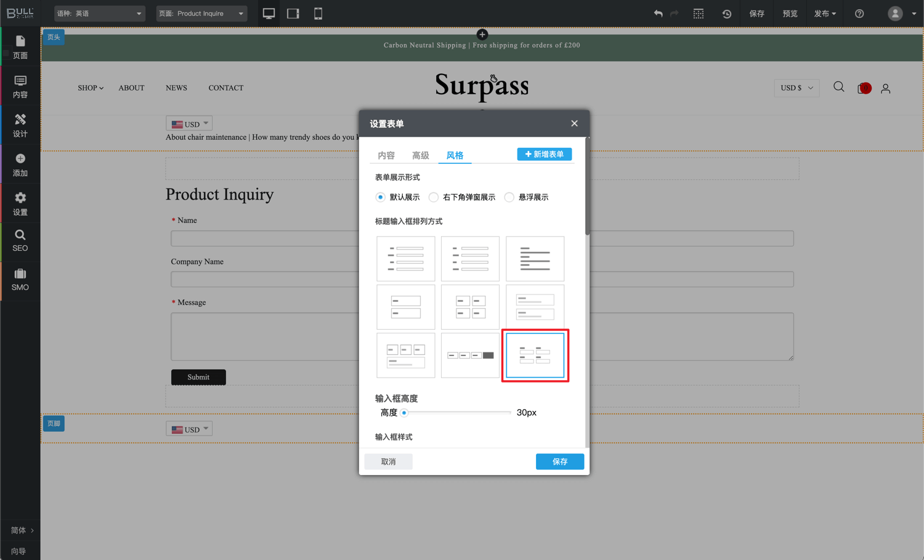Image resolution: width=924 pixels, height=560 pixels.
Task: Open the 语种 language dropdown
Action: [99, 14]
